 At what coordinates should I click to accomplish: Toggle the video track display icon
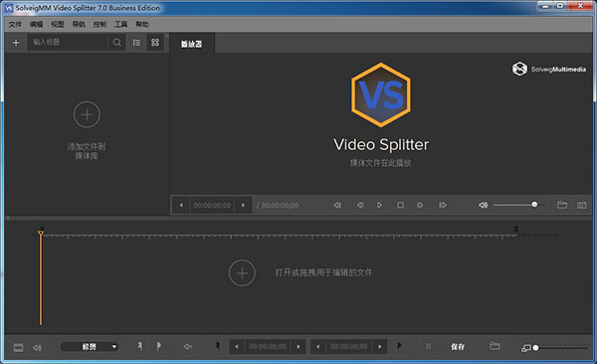[x=18, y=347]
